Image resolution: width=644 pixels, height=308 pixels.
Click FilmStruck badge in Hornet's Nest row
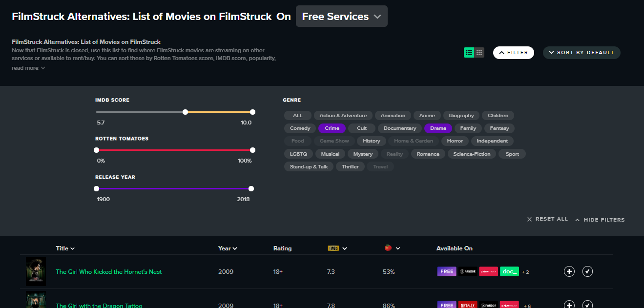click(x=488, y=271)
